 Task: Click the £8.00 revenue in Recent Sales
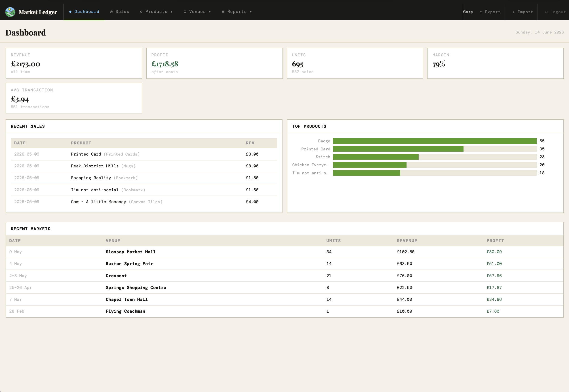(x=252, y=166)
